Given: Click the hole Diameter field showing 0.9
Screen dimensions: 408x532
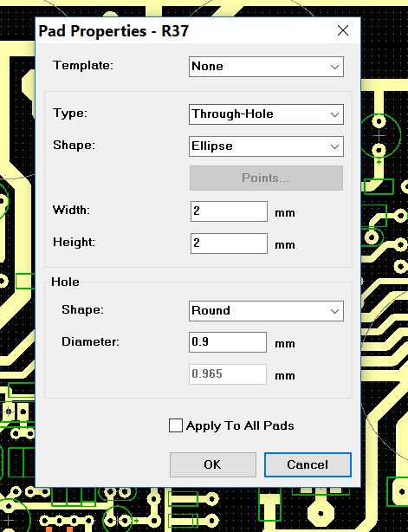Looking at the screenshot, I should coord(228,342).
